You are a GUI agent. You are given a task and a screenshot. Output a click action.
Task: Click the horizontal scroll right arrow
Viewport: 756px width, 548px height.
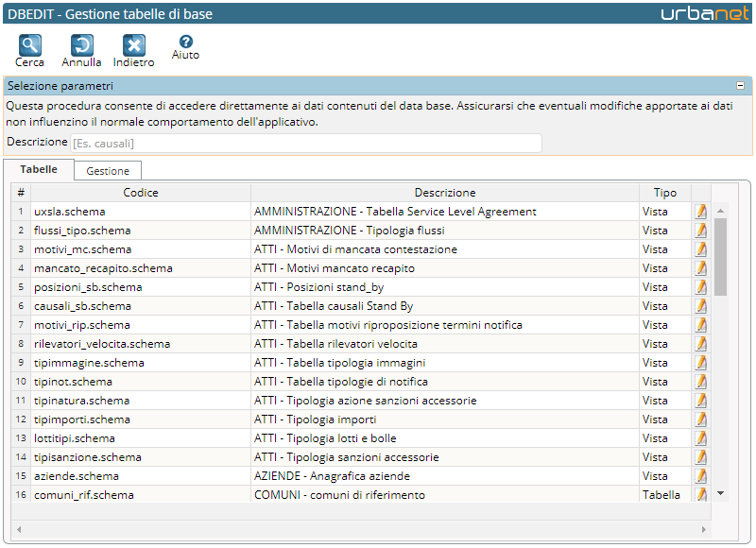pyautogui.click(x=704, y=530)
